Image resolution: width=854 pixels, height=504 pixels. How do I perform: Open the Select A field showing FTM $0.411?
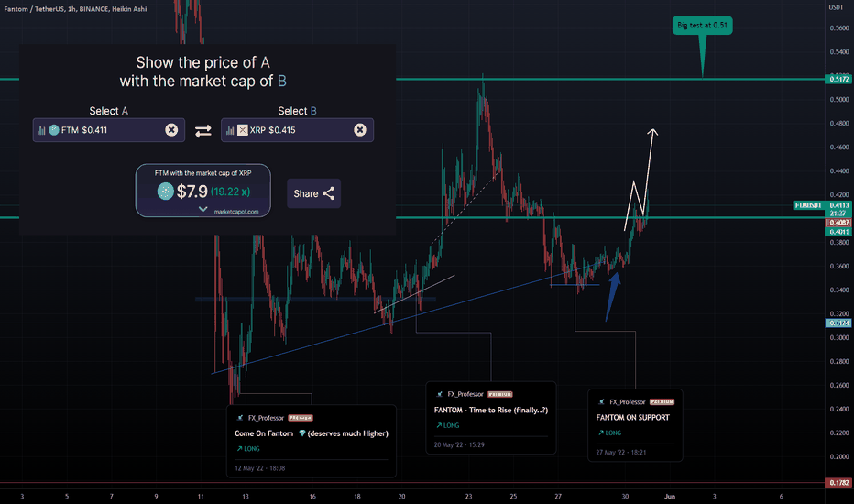point(109,130)
